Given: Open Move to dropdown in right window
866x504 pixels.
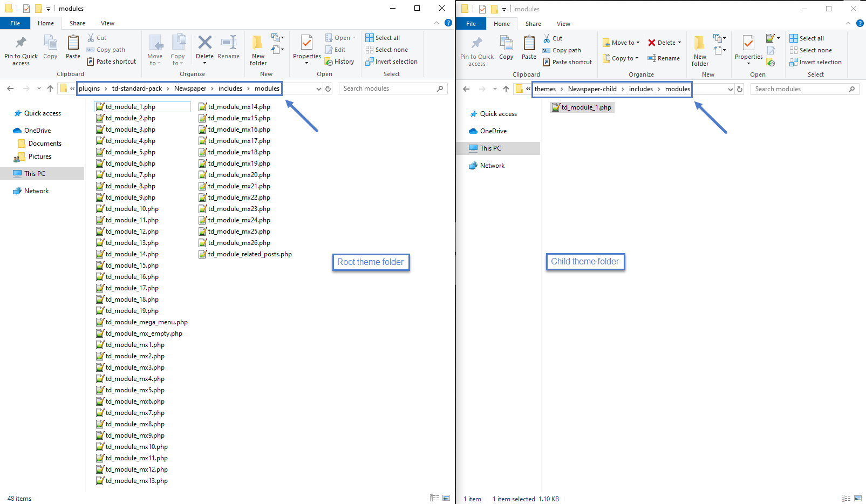Looking at the screenshot, I should coord(622,43).
